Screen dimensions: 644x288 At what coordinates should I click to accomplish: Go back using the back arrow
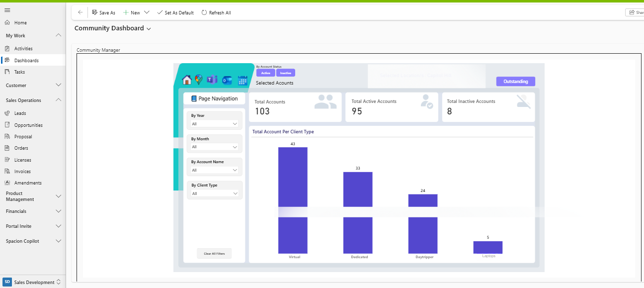80,12
